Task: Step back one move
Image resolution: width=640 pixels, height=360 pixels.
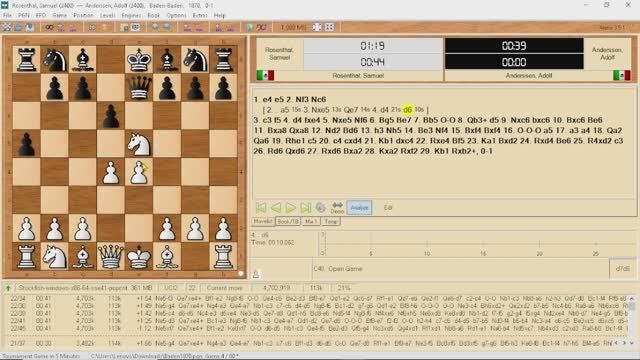Action: point(276,208)
